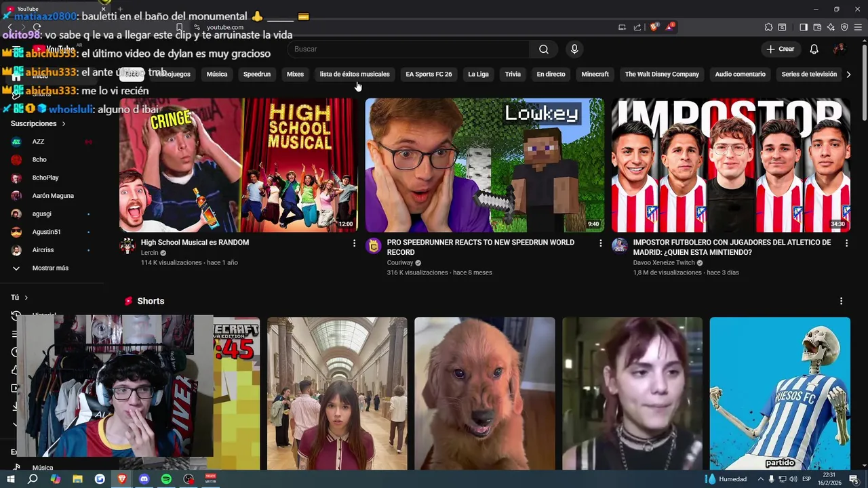Open Davoo Xeneize Twitch channel avatar
This screenshot has width=868, height=488.
click(620, 245)
